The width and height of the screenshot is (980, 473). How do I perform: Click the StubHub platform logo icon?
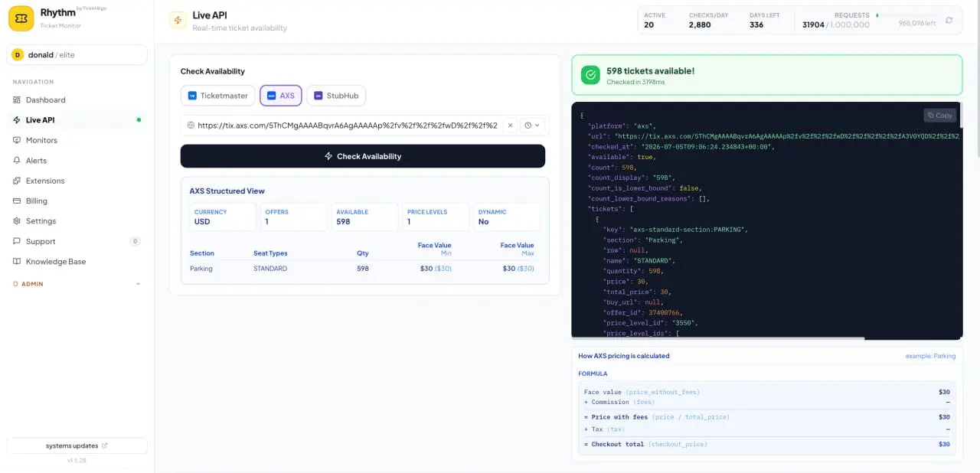[x=318, y=96]
